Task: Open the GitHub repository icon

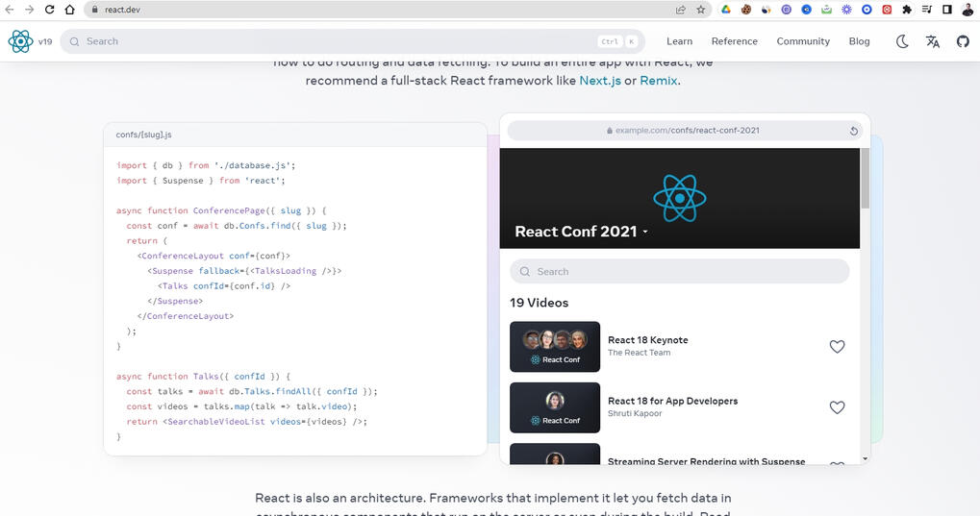Action: tap(963, 41)
